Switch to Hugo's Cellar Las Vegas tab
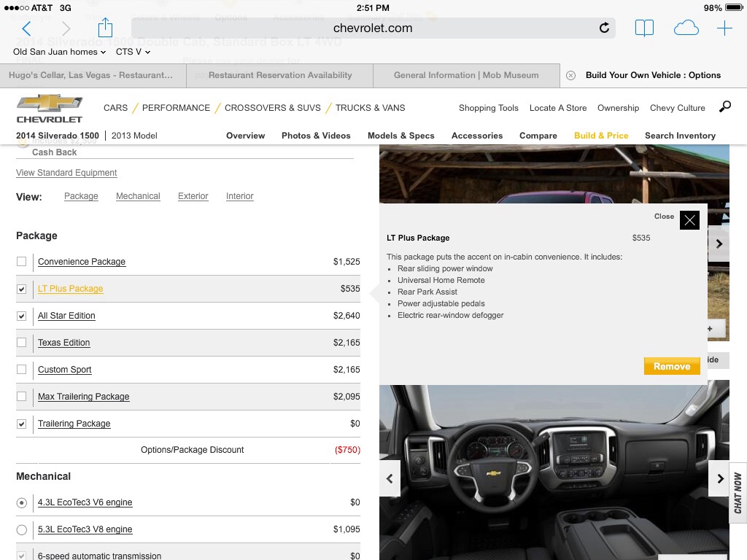The image size is (747, 560). click(x=93, y=75)
